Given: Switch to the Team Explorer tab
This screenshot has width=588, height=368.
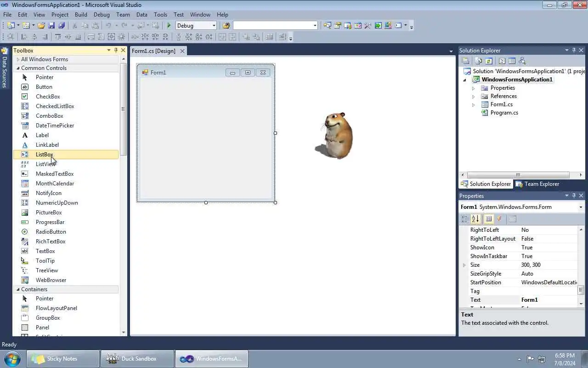Looking at the screenshot, I should click(537, 184).
